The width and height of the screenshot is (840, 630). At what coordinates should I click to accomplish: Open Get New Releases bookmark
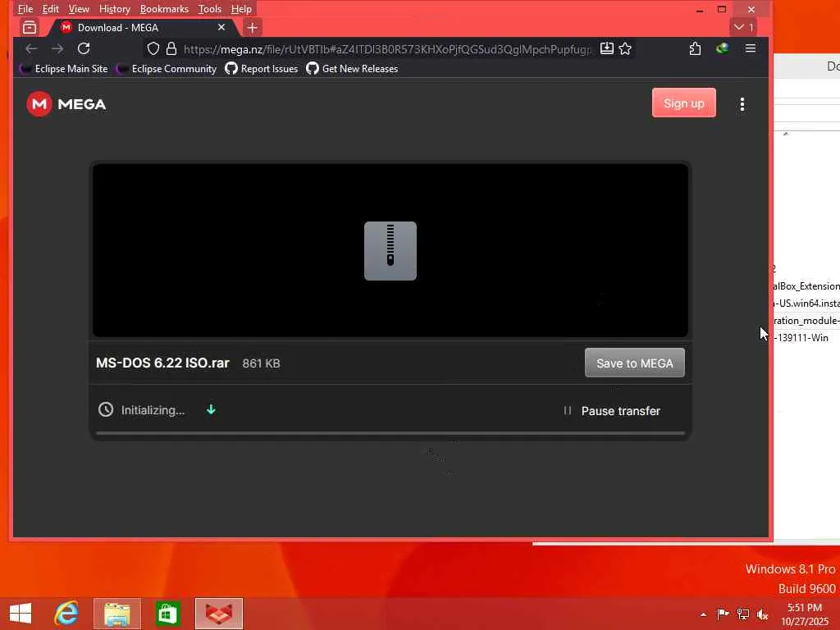[352, 69]
